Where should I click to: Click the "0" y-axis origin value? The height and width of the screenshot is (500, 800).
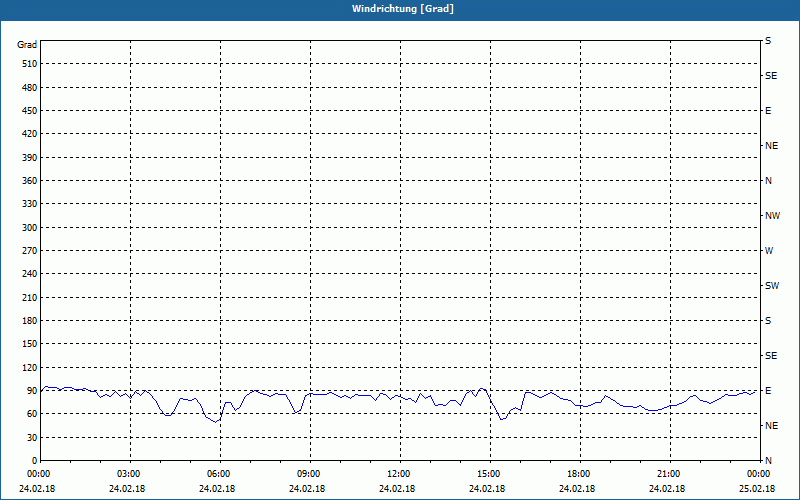click(35, 461)
